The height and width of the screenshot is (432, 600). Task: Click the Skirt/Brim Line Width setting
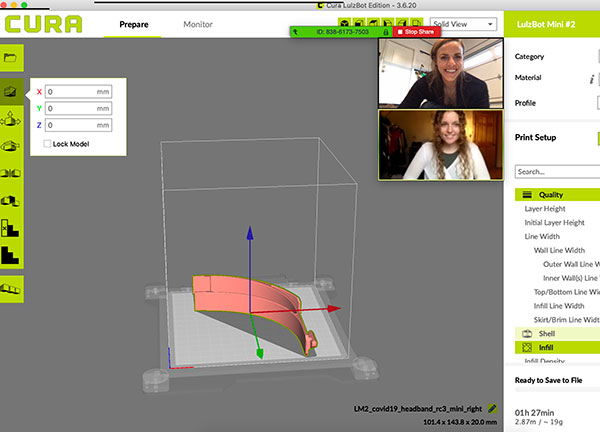click(567, 320)
